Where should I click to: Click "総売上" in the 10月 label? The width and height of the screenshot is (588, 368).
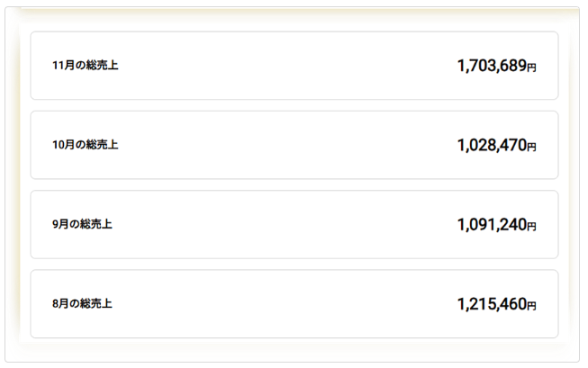(x=102, y=145)
